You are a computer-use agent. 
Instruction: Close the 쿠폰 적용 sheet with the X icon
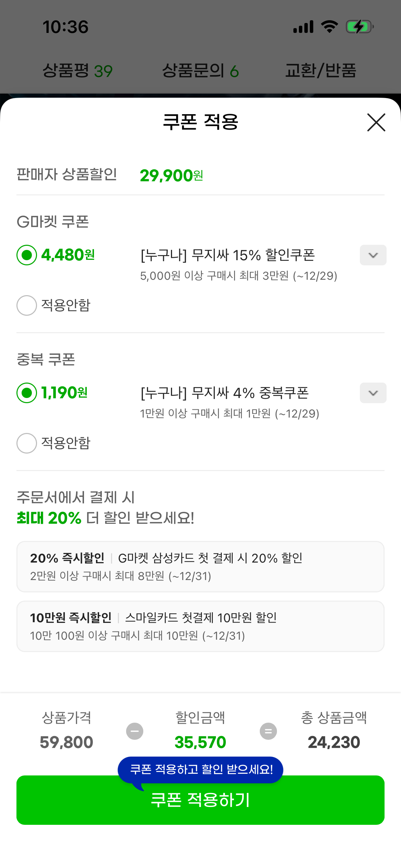tap(376, 122)
